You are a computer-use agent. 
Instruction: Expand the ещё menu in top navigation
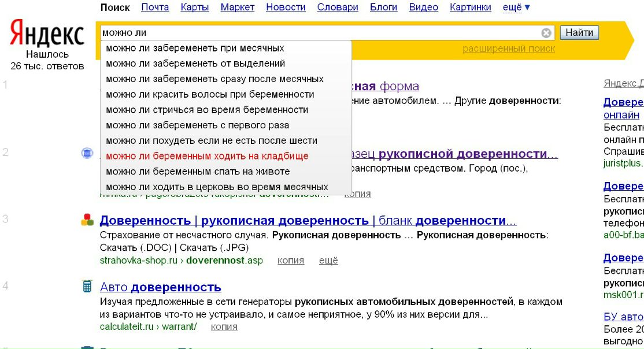tap(516, 8)
